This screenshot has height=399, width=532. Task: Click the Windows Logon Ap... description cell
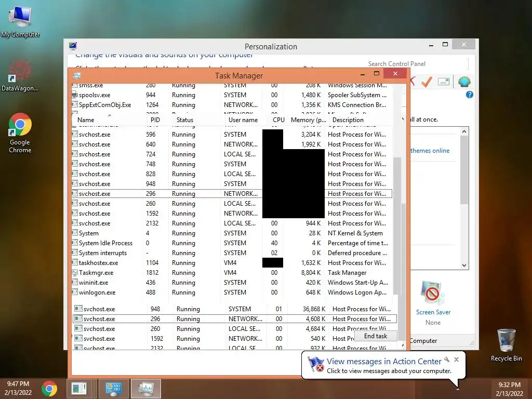pos(357,292)
